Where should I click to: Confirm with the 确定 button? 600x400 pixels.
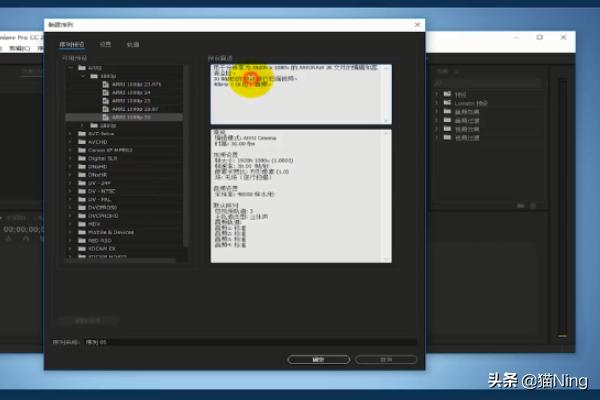[318, 360]
